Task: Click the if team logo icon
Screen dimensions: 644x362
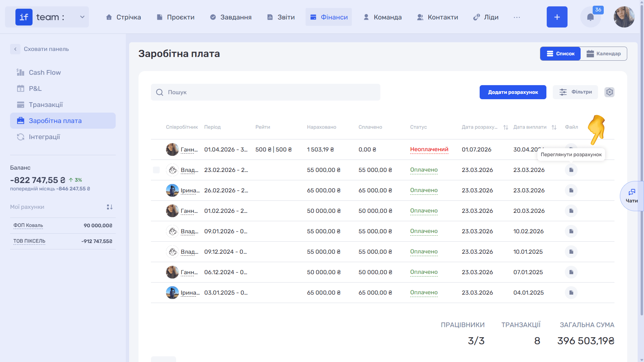Action: tap(24, 17)
